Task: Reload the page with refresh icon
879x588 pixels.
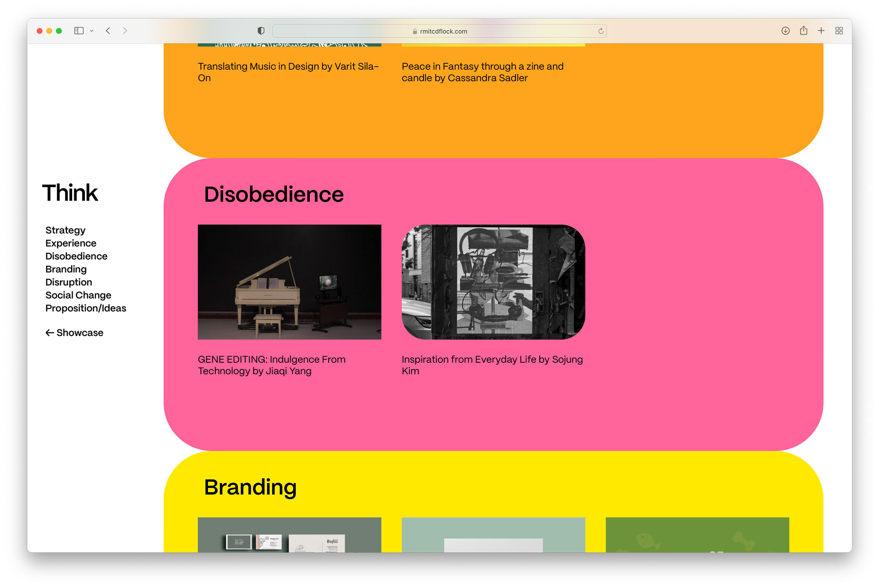Action: tap(600, 31)
